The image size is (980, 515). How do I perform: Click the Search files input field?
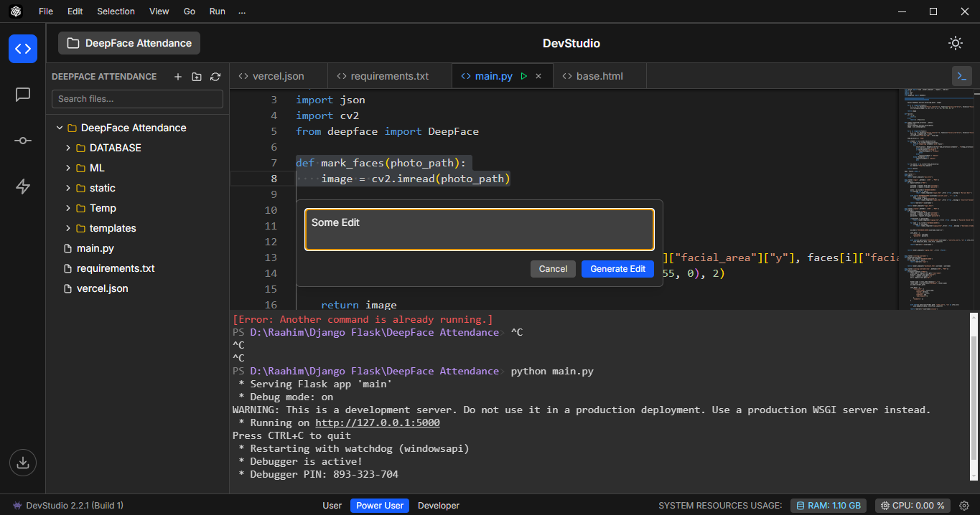tap(137, 99)
